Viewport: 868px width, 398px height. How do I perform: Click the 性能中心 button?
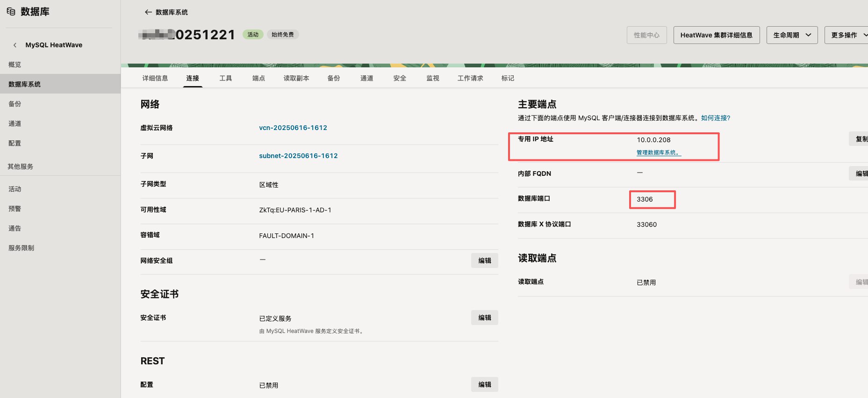[646, 35]
